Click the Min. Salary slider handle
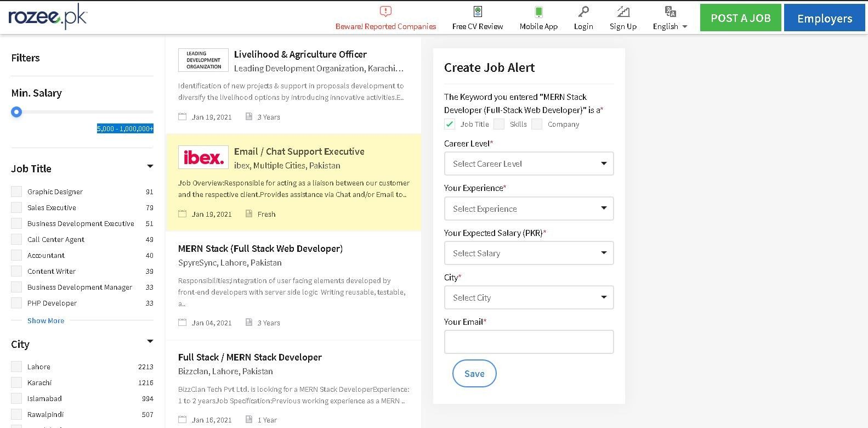This screenshot has width=868, height=428. (x=16, y=112)
